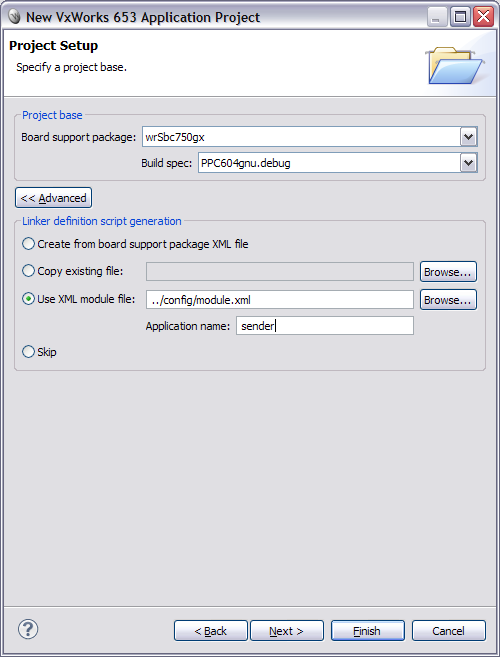Collapse options with the << Advanced button
The height and width of the screenshot is (657, 500).
tap(53, 198)
